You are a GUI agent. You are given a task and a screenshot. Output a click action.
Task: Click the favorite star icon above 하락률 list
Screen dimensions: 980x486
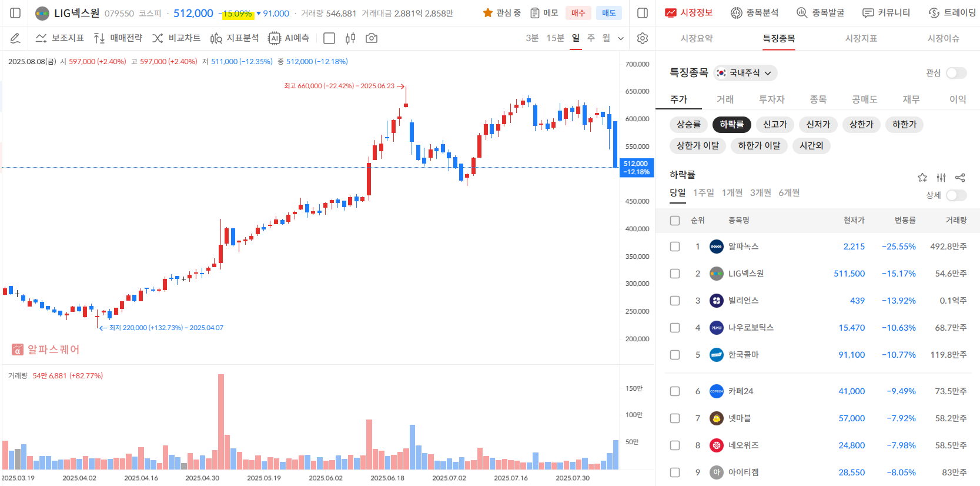pyautogui.click(x=922, y=178)
